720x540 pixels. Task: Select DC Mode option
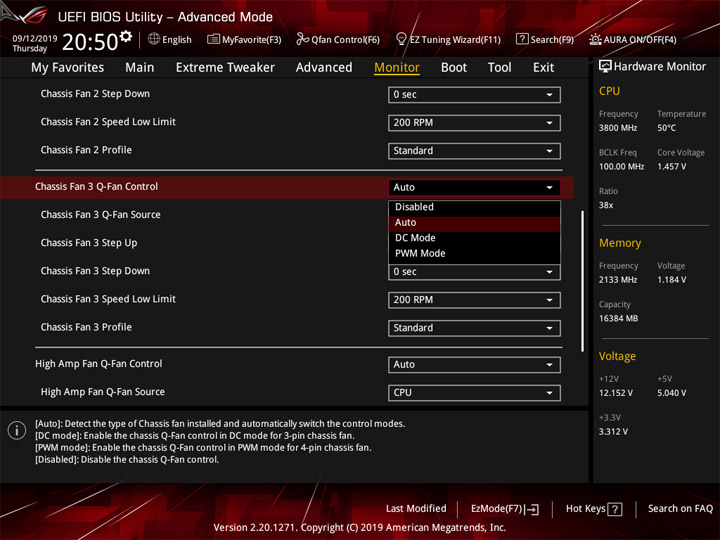tap(474, 238)
